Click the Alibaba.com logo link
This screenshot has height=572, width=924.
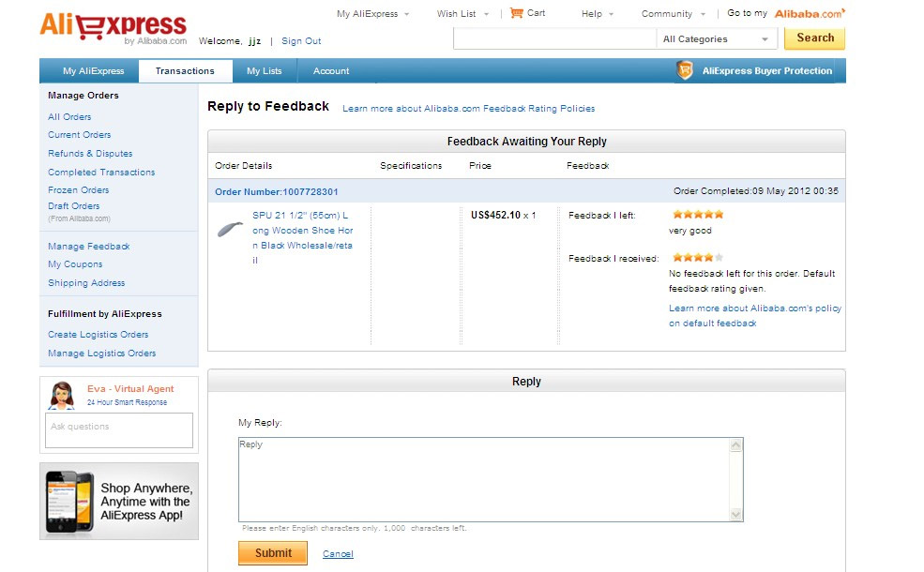[x=809, y=14]
